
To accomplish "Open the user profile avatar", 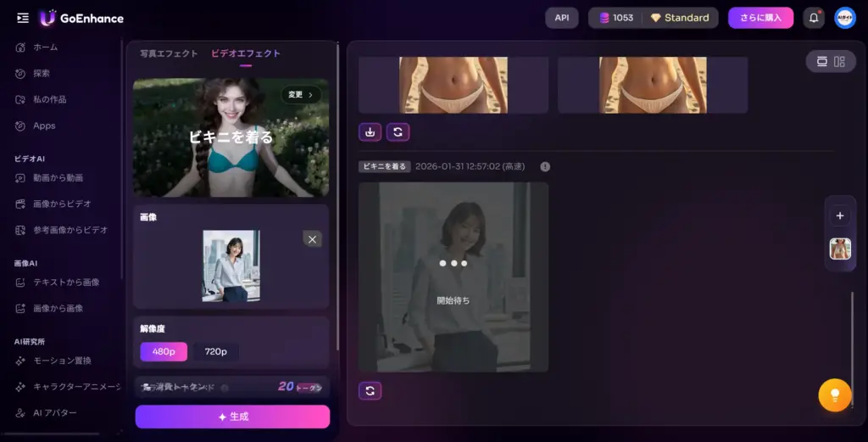I will click(845, 18).
